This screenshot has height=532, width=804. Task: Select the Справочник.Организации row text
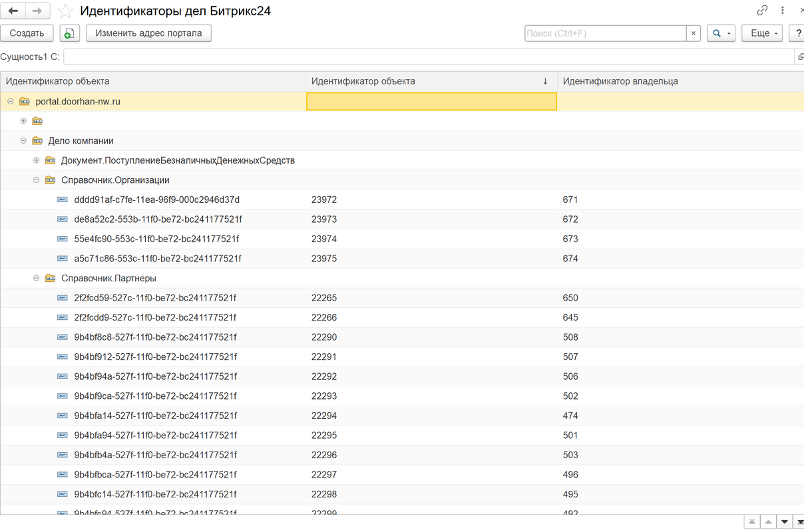pos(115,180)
